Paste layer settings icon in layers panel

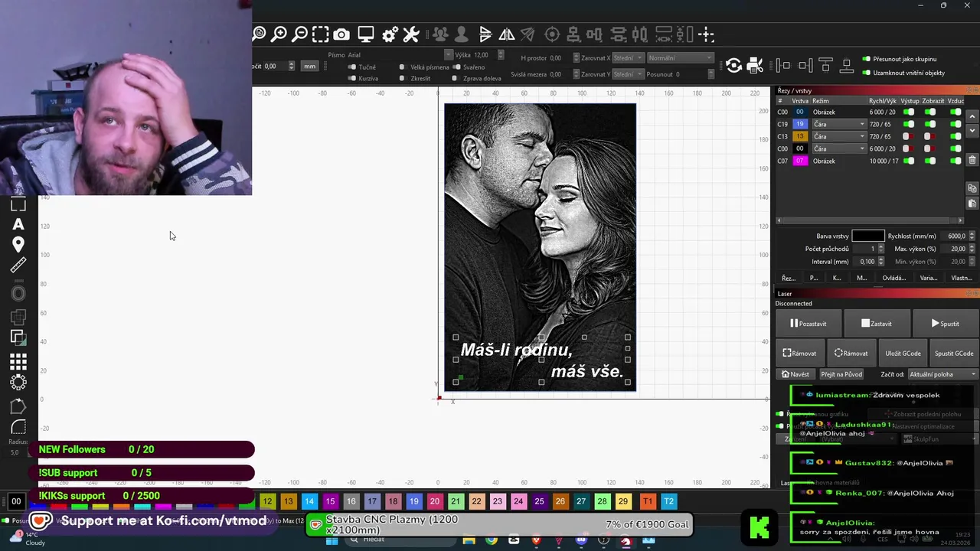(972, 204)
